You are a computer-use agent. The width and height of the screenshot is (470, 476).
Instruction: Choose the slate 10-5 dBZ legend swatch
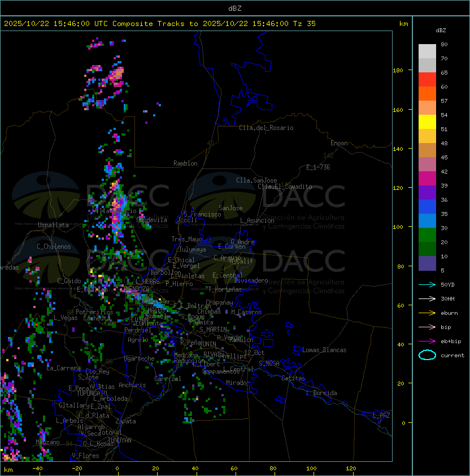427,263
